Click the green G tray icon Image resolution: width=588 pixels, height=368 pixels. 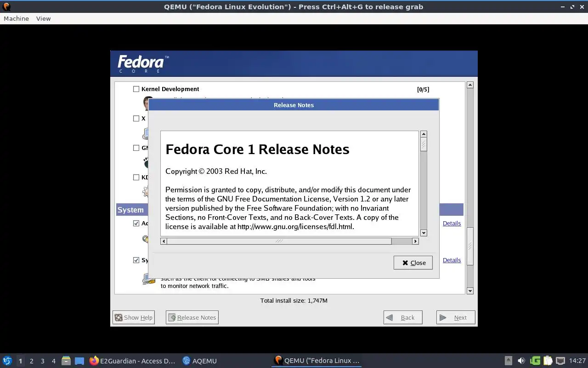pyautogui.click(x=535, y=361)
